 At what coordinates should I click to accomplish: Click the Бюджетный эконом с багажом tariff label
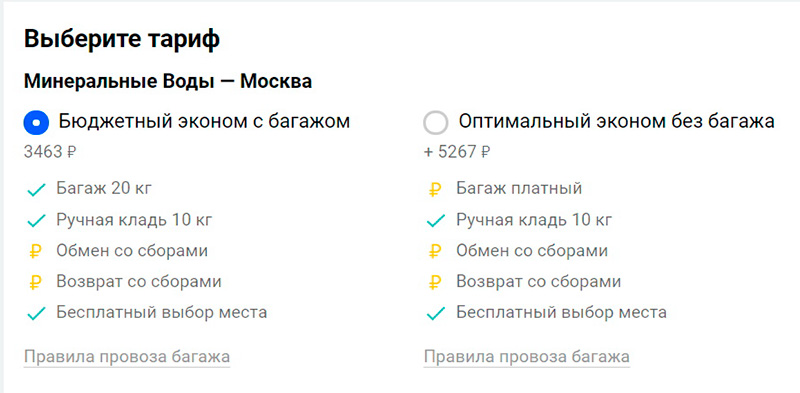point(204,121)
